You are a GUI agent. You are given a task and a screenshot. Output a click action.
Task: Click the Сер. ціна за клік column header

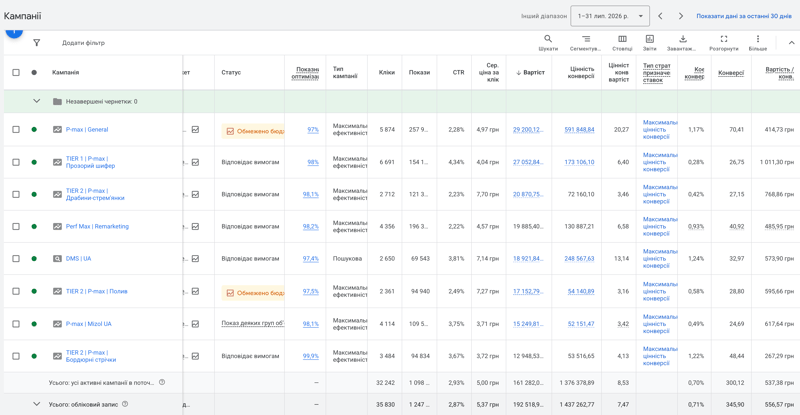point(490,72)
